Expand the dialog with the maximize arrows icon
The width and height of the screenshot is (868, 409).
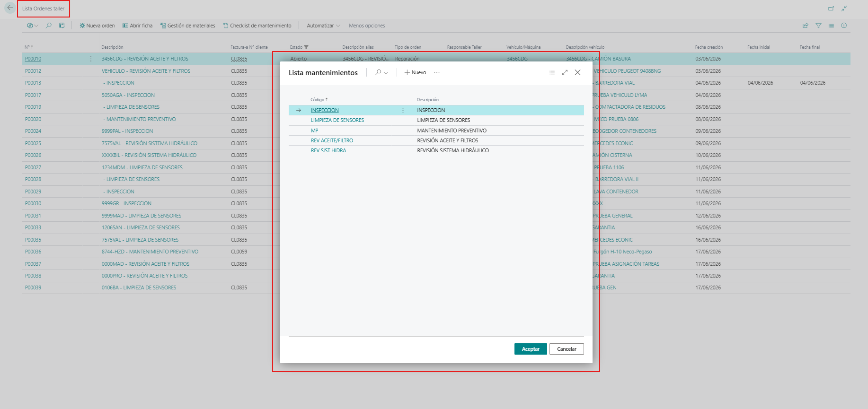(565, 72)
